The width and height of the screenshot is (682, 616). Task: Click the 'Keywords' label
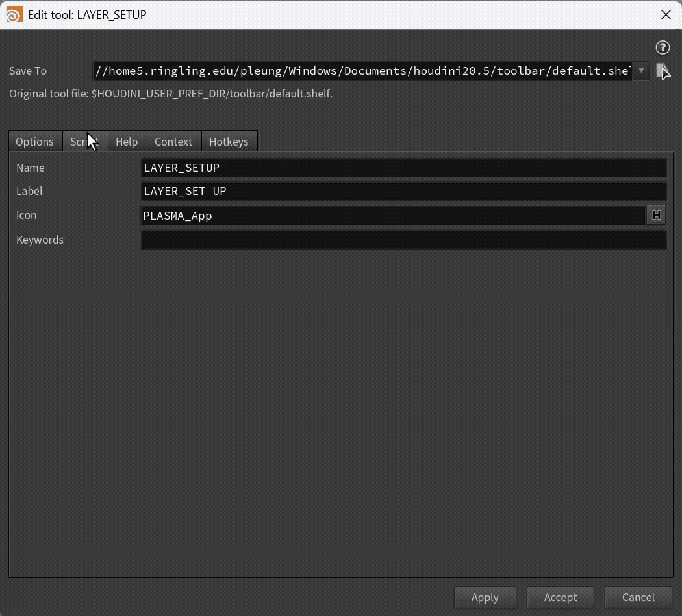pos(40,240)
